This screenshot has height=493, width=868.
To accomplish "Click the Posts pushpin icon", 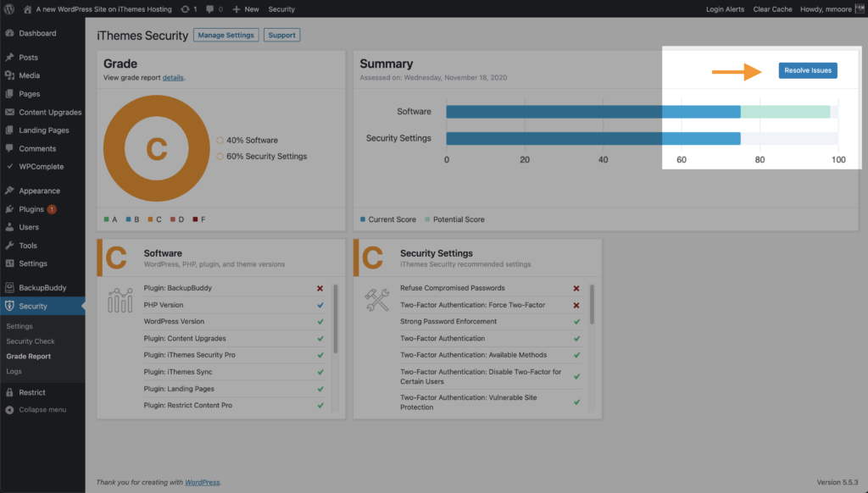I will point(9,57).
